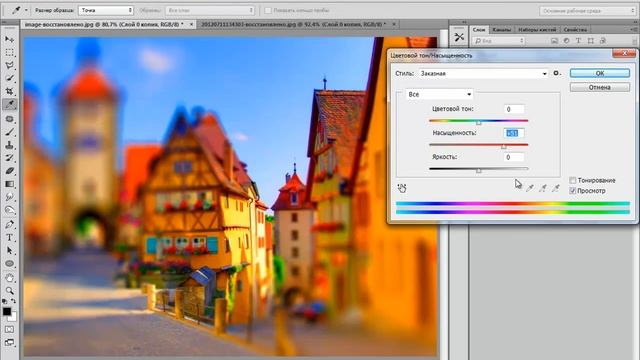Select the Subtract from Sample eyedropper

click(556, 188)
